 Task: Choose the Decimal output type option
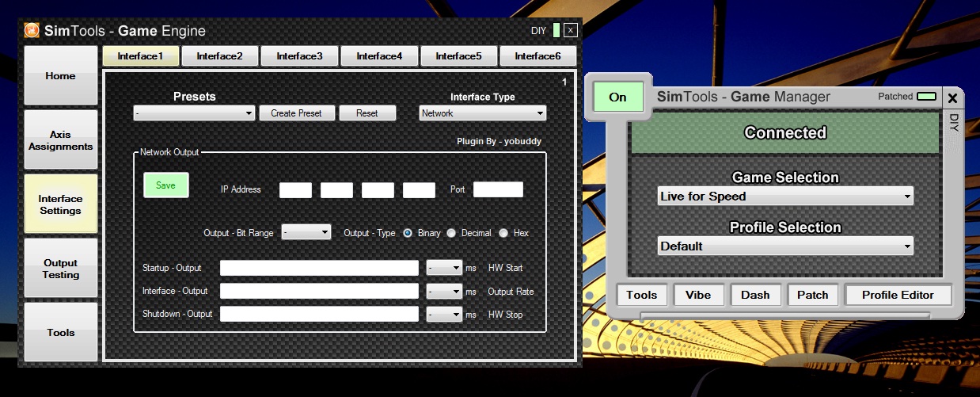point(451,233)
